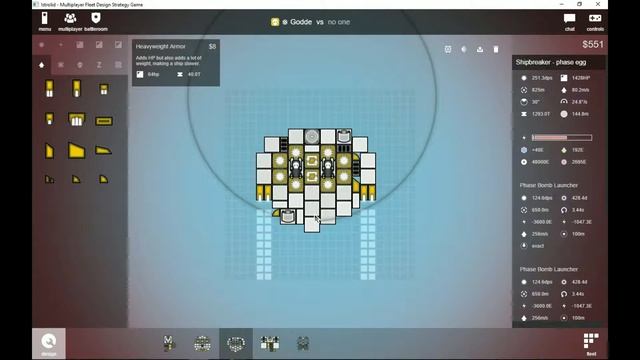This screenshot has width=640, height=360.
Task: Open the multiplayer screen
Action: click(70, 22)
